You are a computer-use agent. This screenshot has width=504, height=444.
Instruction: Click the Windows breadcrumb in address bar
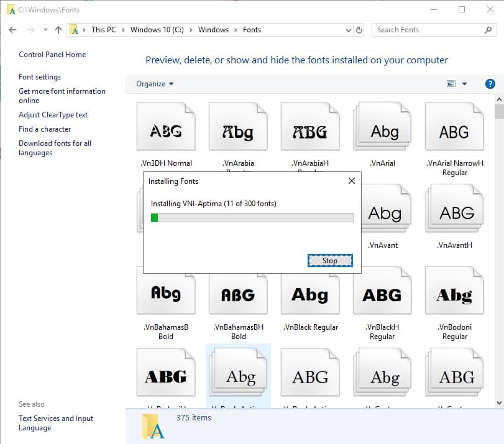tap(213, 30)
